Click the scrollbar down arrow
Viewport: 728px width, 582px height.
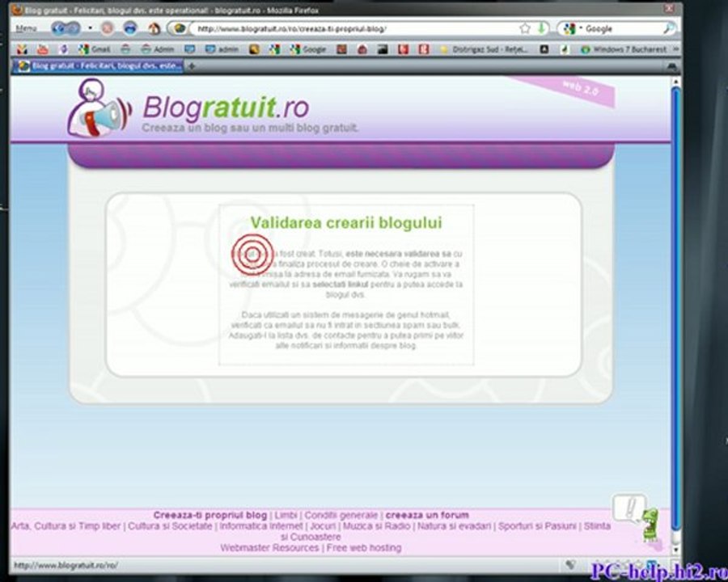[x=676, y=550]
